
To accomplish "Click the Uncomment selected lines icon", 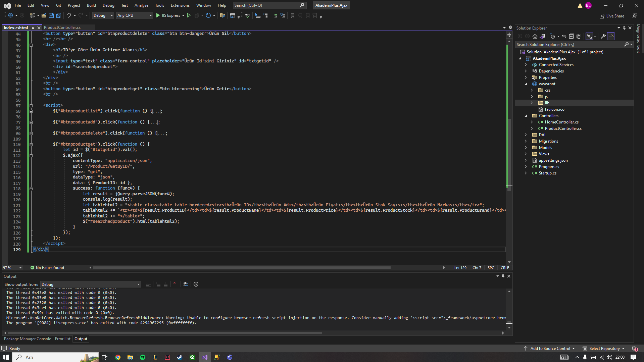I will pos(282,15).
